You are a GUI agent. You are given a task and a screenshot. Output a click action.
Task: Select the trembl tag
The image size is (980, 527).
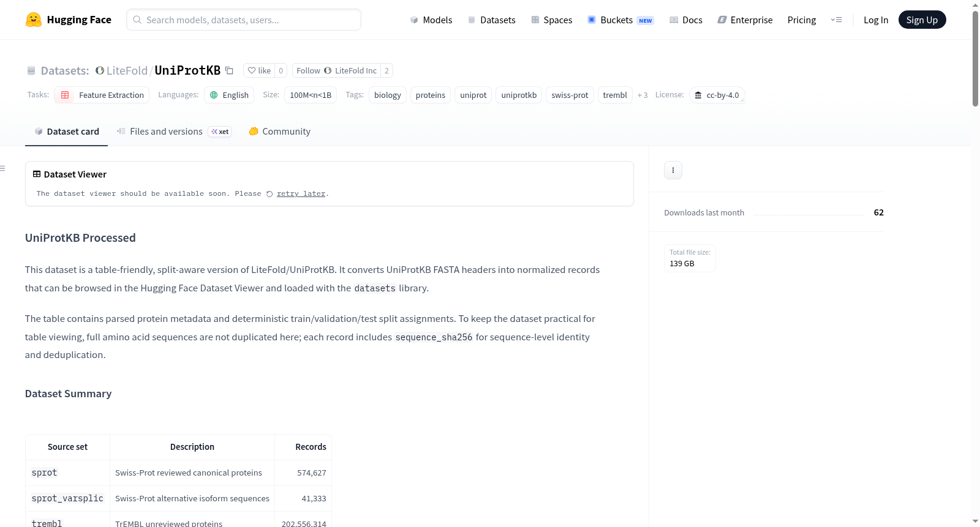click(x=615, y=95)
